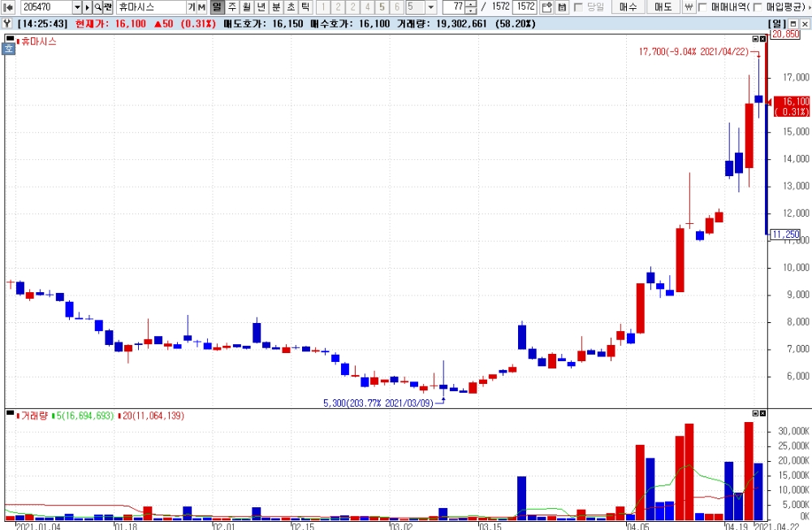Click the M icon after the stock name
Viewport: 812px width, 530px height.
[201, 7]
